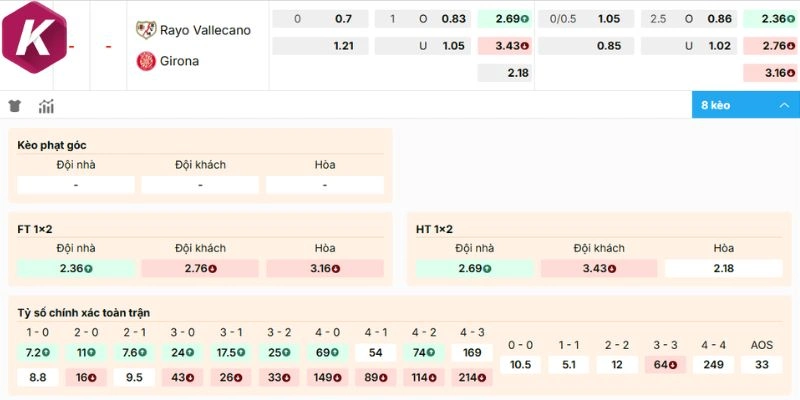Select 4-4 draw score odds 249
800x400 pixels.
click(713, 365)
